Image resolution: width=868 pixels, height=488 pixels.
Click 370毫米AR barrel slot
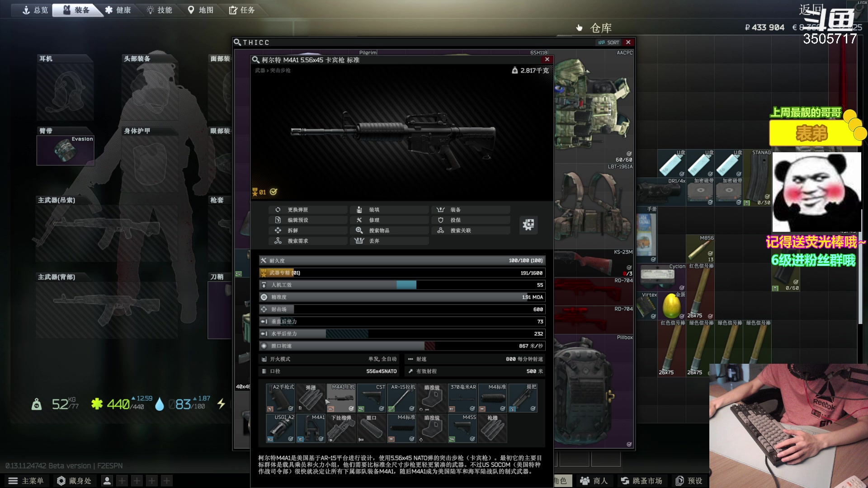click(x=462, y=398)
